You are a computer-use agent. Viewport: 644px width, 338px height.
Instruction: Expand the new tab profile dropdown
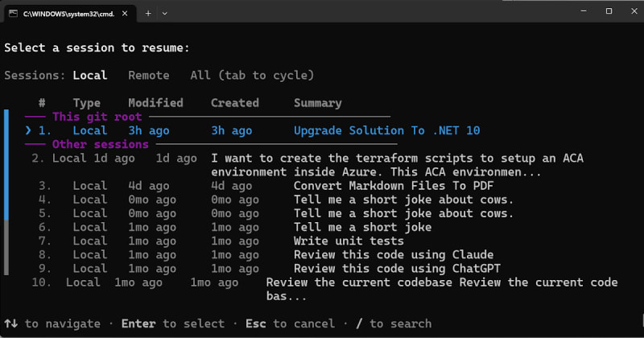(x=165, y=13)
